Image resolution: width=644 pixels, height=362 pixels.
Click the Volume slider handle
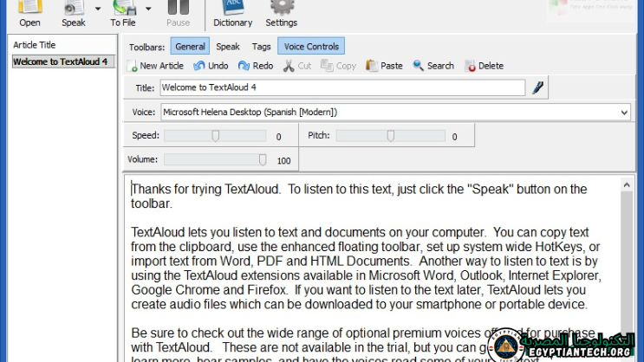tap(263, 159)
